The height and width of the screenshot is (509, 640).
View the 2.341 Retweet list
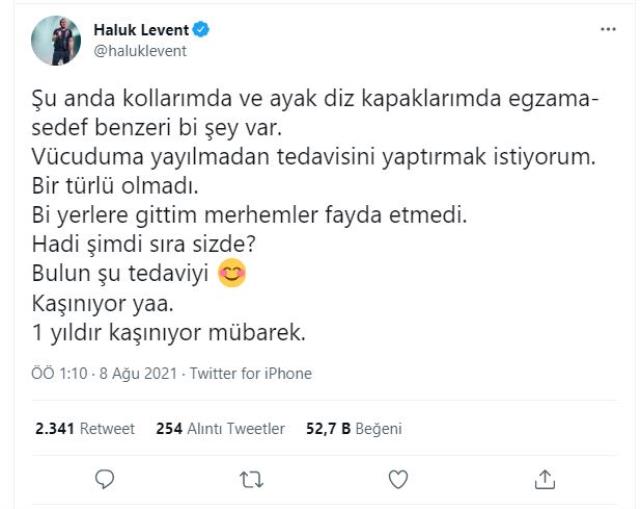click(x=84, y=428)
